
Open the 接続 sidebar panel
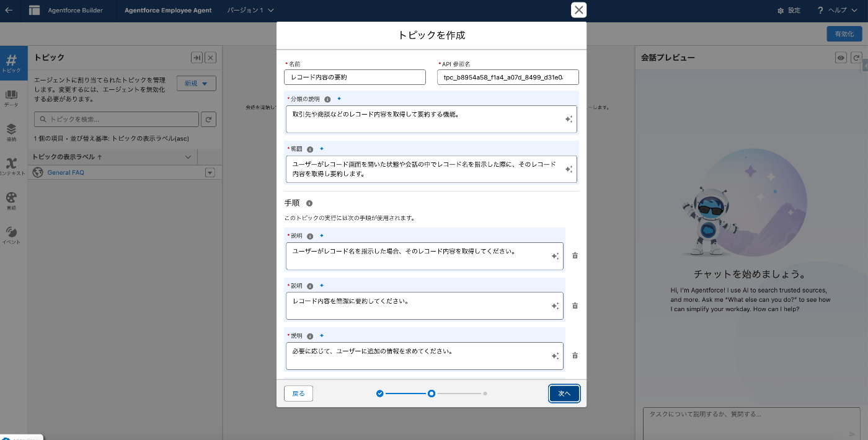[11, 133]
